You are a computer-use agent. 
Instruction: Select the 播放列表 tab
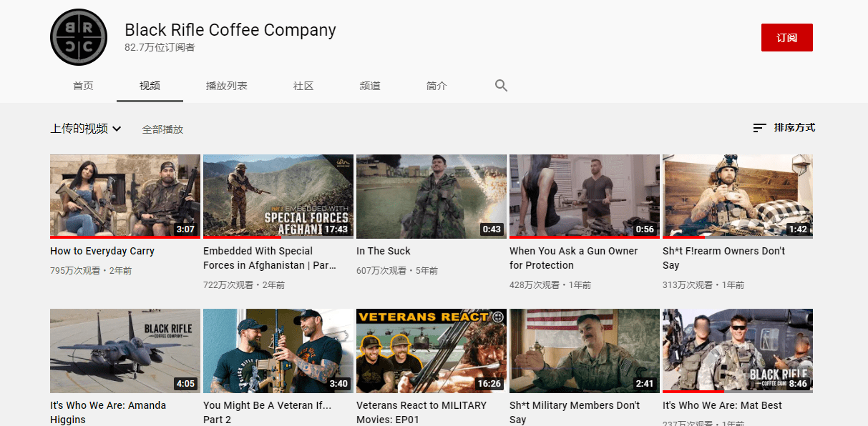226,86
